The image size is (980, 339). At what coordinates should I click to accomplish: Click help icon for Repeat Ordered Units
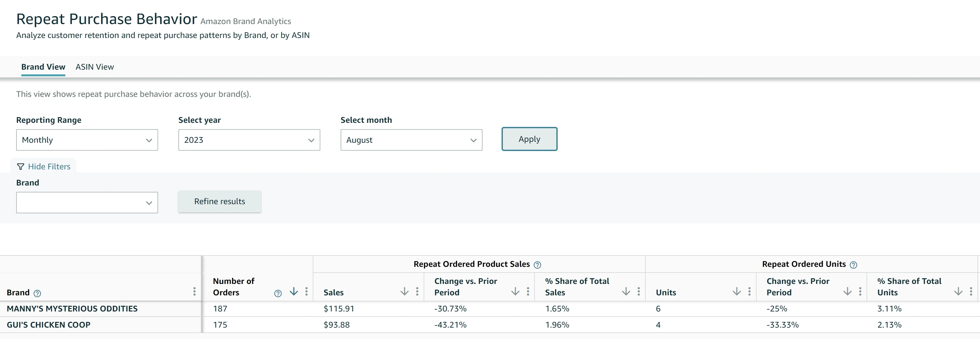coord(853,265)
